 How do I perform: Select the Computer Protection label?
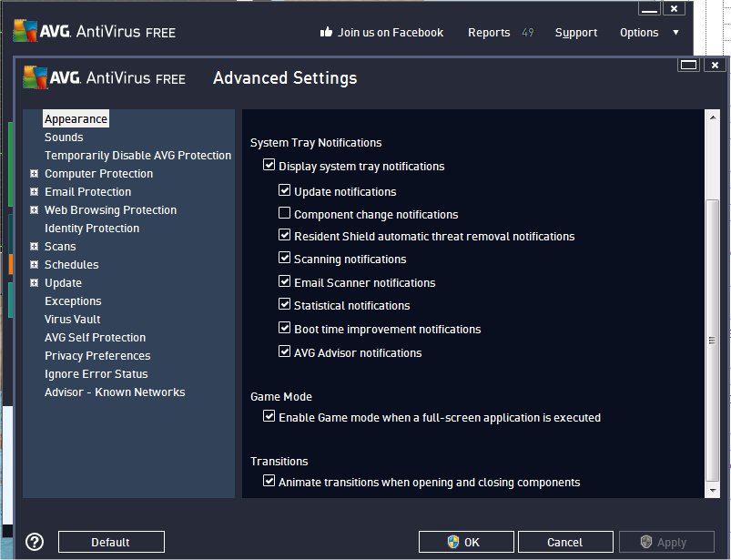click(99, 173)
